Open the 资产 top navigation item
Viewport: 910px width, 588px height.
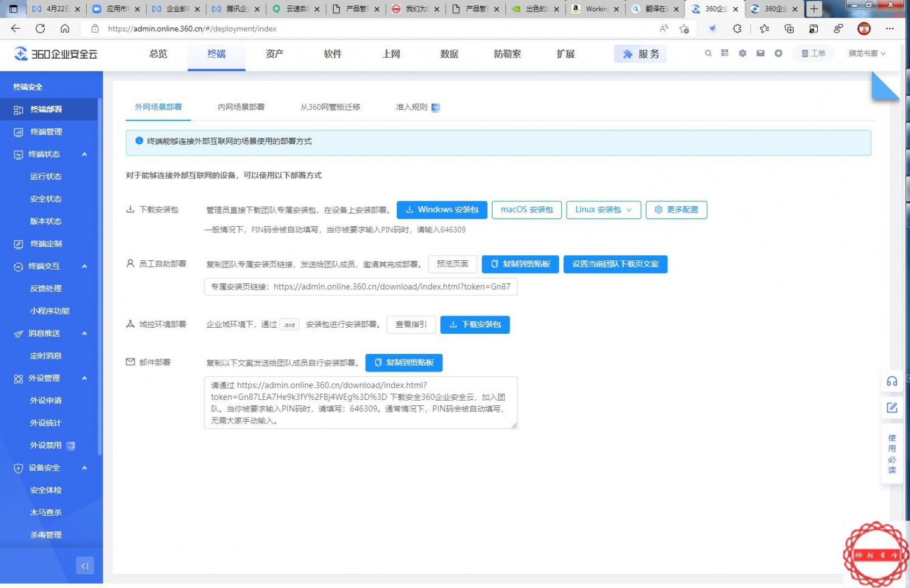274,54
